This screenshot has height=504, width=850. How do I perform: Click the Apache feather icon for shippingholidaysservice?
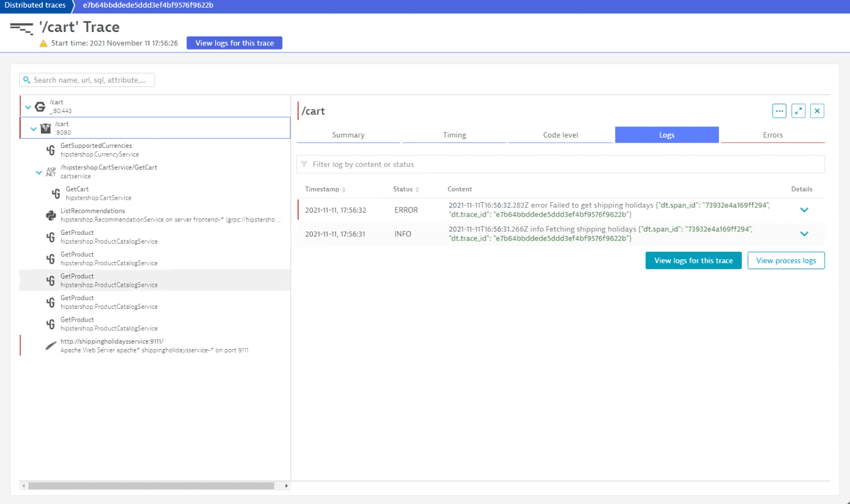pos(51,346)
